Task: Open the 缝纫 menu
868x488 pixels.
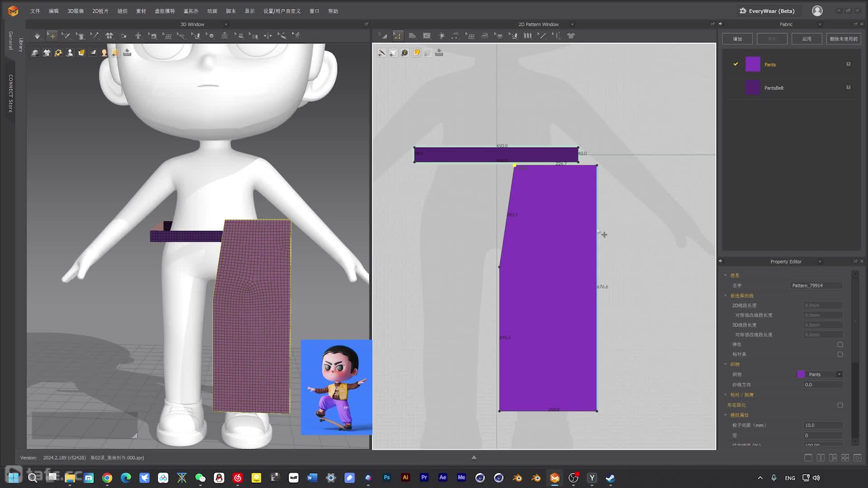Action: point(123,11)
